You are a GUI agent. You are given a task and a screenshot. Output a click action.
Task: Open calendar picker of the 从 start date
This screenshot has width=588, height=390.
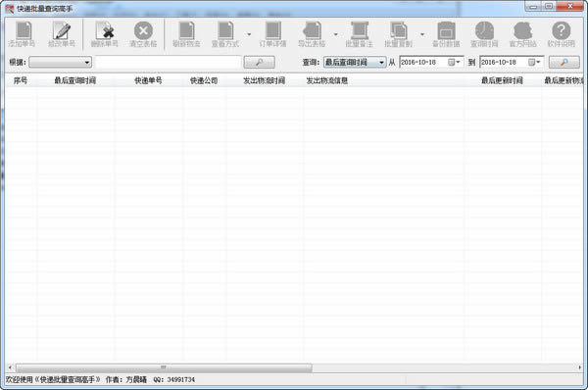click(x=454, y=63)
